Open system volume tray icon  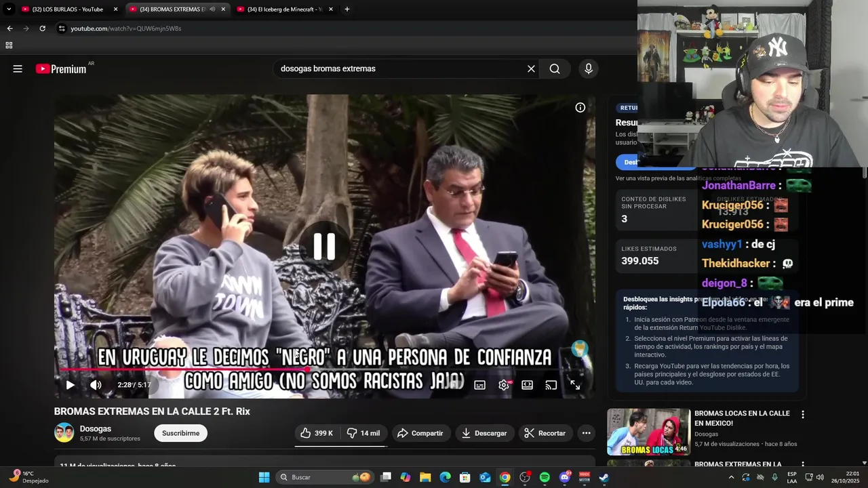[x=819, y=477]
